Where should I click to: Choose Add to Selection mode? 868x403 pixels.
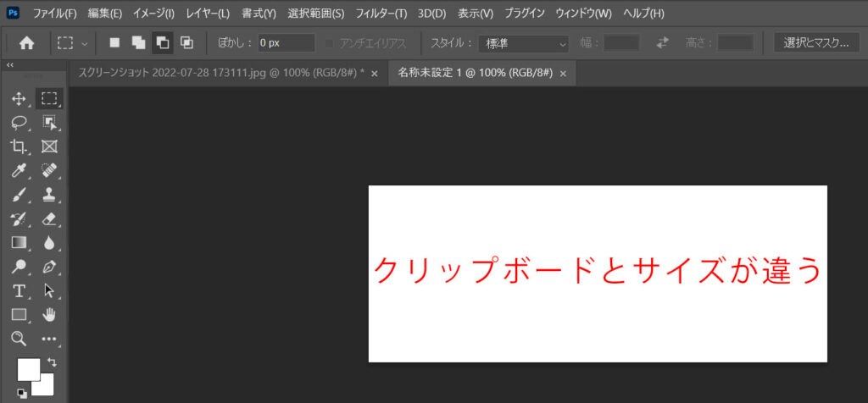138,42
